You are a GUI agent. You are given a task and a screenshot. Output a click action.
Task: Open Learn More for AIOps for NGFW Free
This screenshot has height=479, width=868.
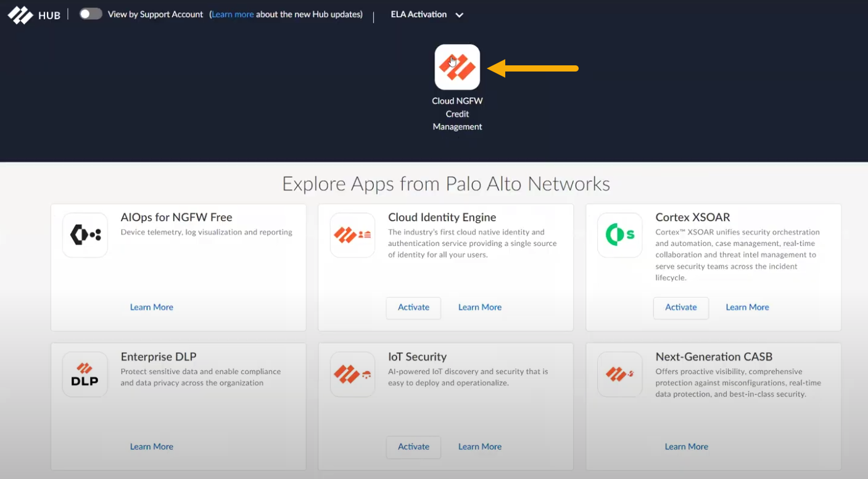[151, 308]
